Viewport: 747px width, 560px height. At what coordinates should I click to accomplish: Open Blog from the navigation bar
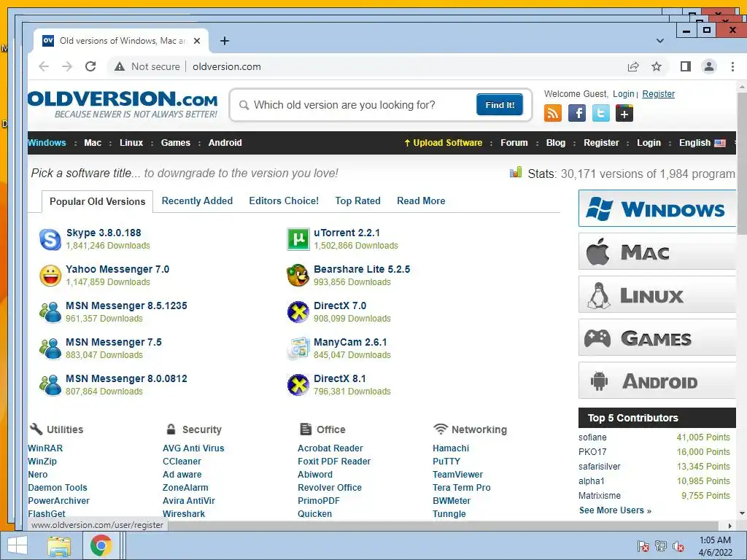coord(555,143)
